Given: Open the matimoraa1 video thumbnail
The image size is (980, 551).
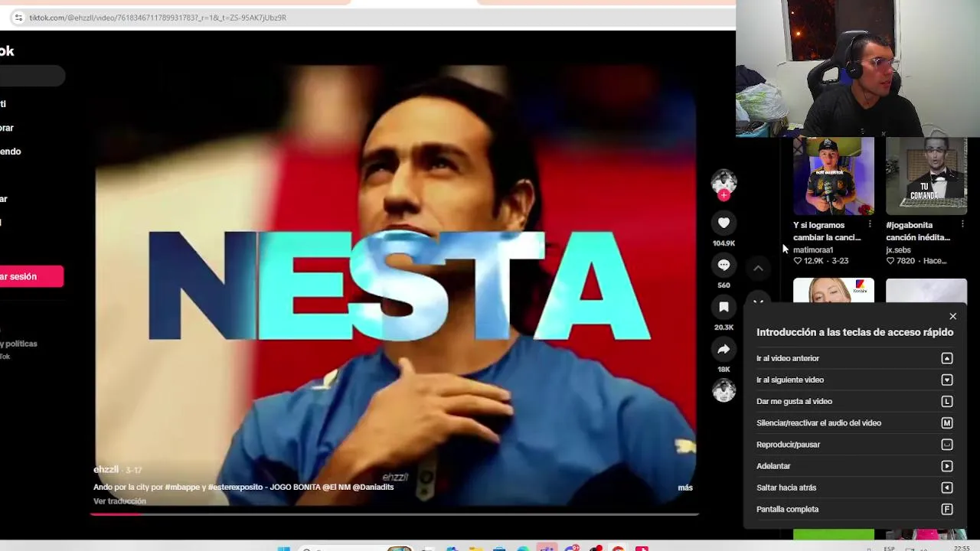Looking at the screenshot, I should pyautogui.click(x=833, y=176).
